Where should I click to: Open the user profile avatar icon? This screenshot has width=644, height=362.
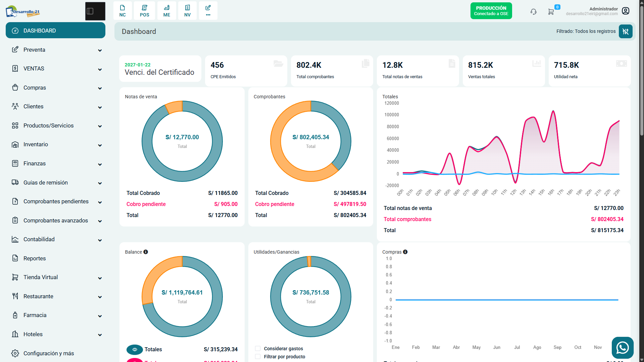click(625, 11)
